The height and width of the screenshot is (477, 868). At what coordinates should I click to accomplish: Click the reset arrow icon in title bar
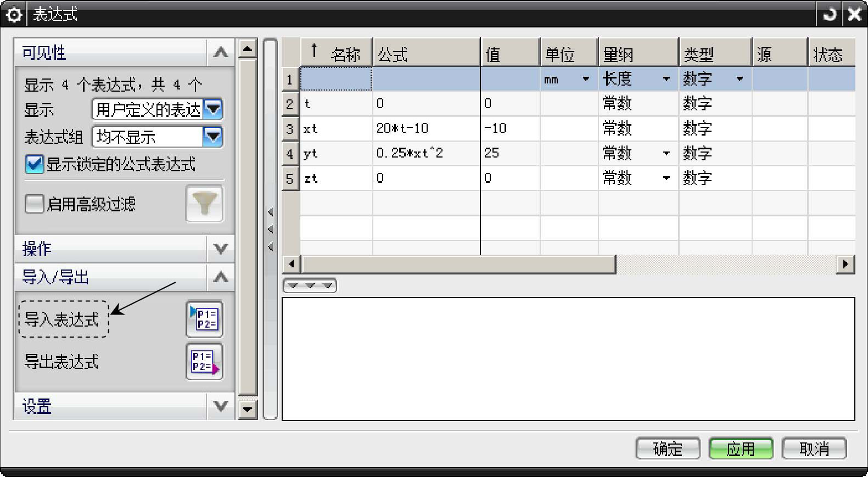click(829, 14)
